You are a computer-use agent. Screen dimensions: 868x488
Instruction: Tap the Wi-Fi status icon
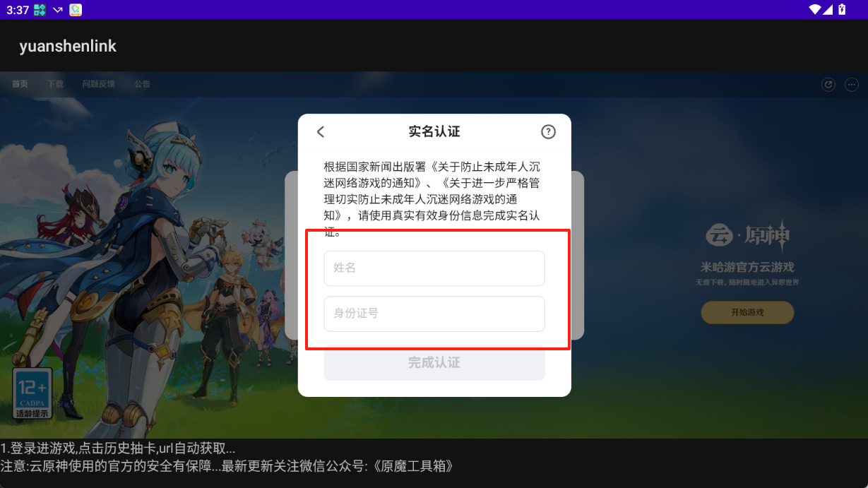(816, 10)
